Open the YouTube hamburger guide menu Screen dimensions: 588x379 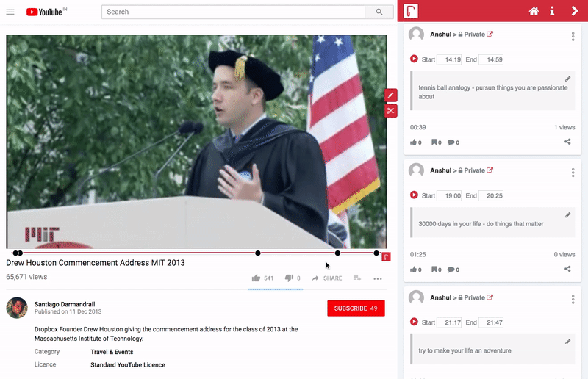tap(10, 12)
